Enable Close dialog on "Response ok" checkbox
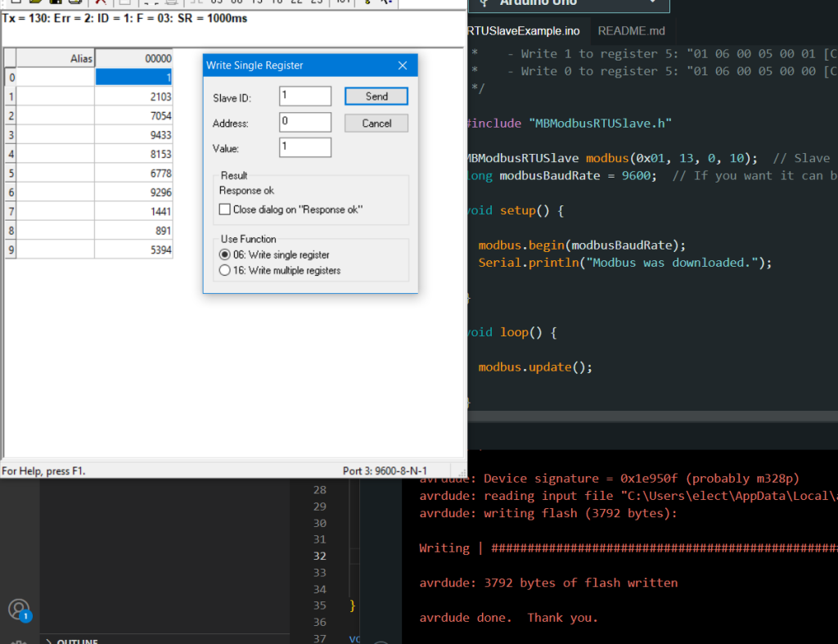 point(225,209)
